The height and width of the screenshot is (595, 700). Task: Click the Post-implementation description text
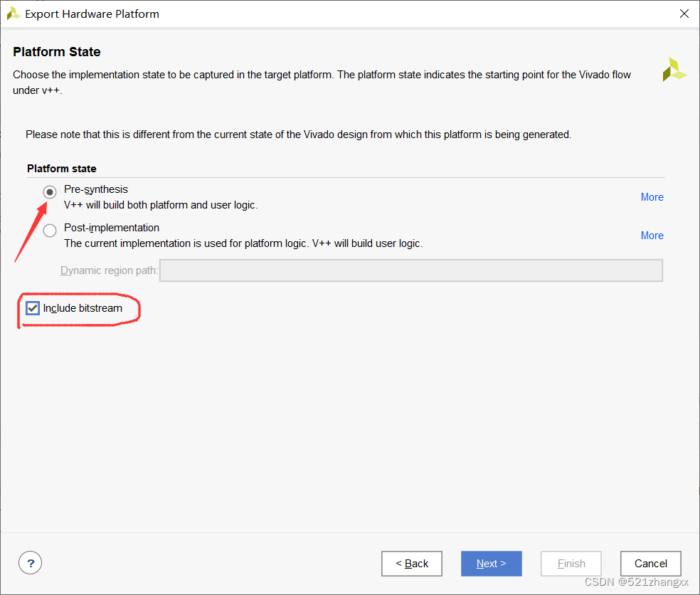(243, 243)
